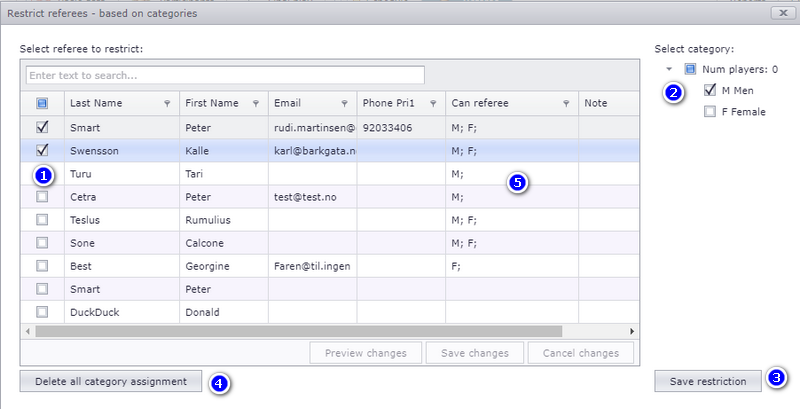800x409 pixels.
Task: Check the Best Georgine row checkbox
Action: [42, 266]
